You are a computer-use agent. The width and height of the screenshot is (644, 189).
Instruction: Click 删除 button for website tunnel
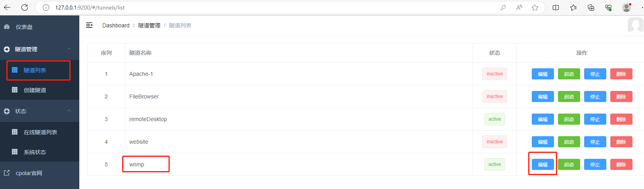(x=621, y=142)
